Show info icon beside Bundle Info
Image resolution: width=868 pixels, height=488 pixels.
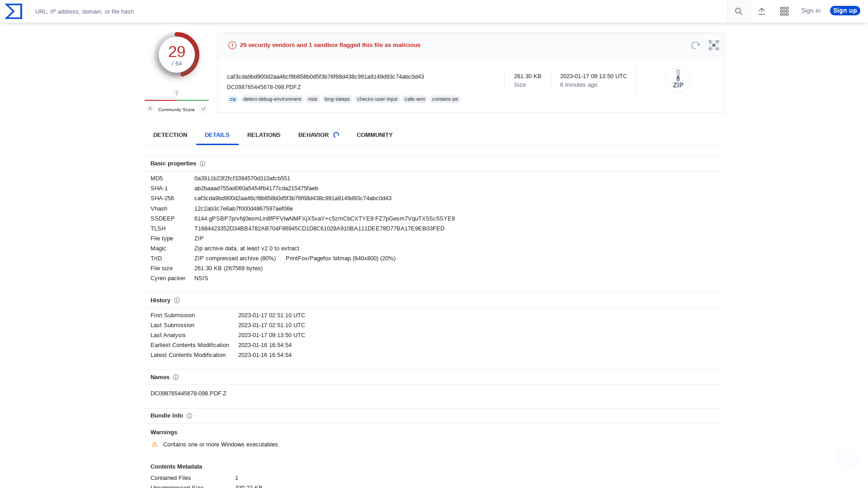click(x=189, y=416)
